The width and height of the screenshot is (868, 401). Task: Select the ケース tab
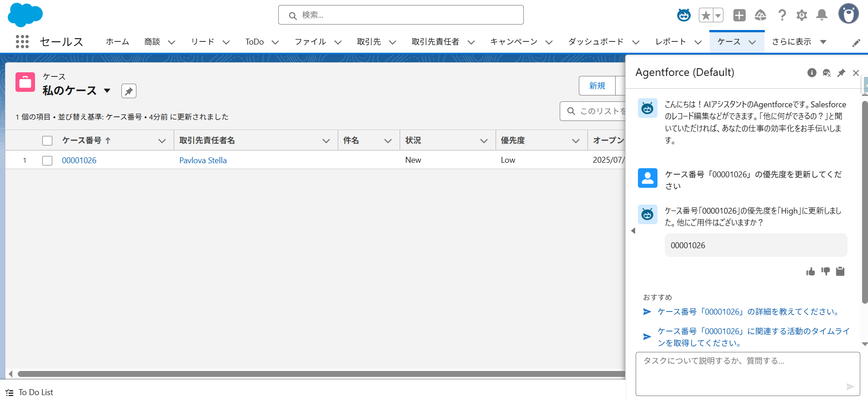pos(729,42)
